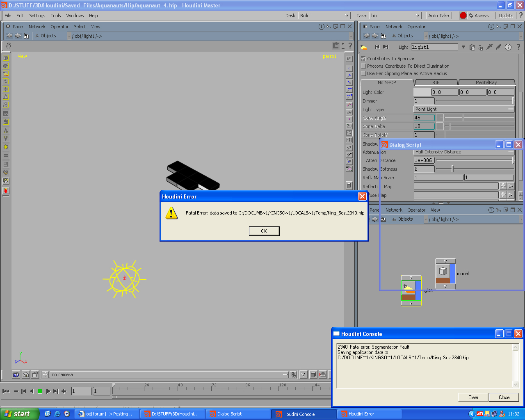The height and width of the screenshot is (420, 525).
Task: Open operator info icon in parameters pane
Action: (x=508, y=47)
